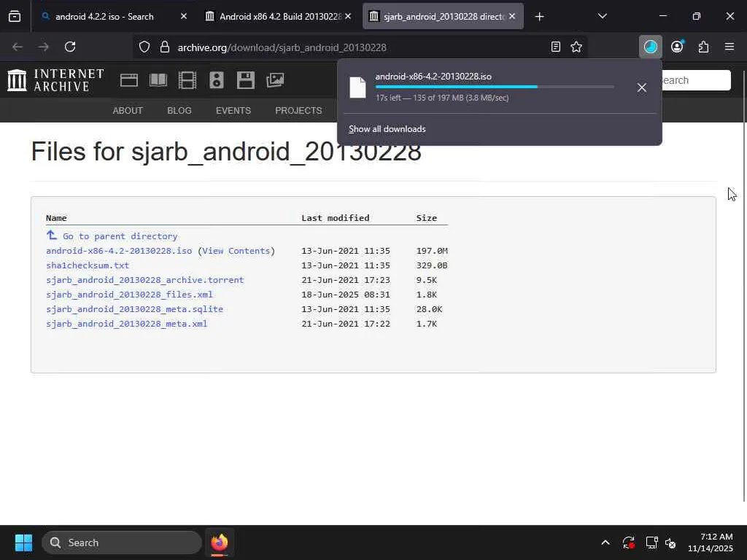This screenshot has width=747, height=560.
Task: Open the ABOUT navigation item
Action: [128, 111]
